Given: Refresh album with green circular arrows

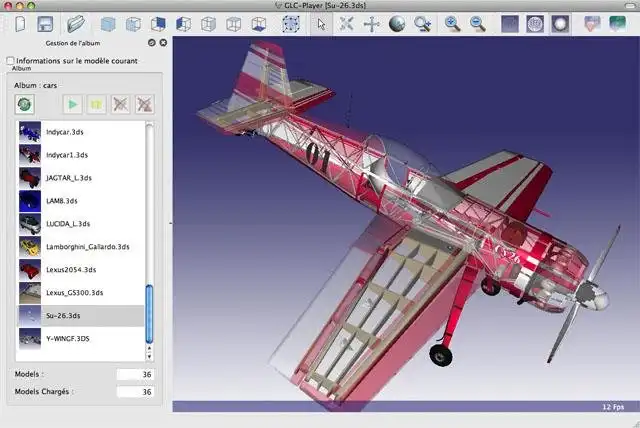Looking at the screenshot, I should [26, 104].
